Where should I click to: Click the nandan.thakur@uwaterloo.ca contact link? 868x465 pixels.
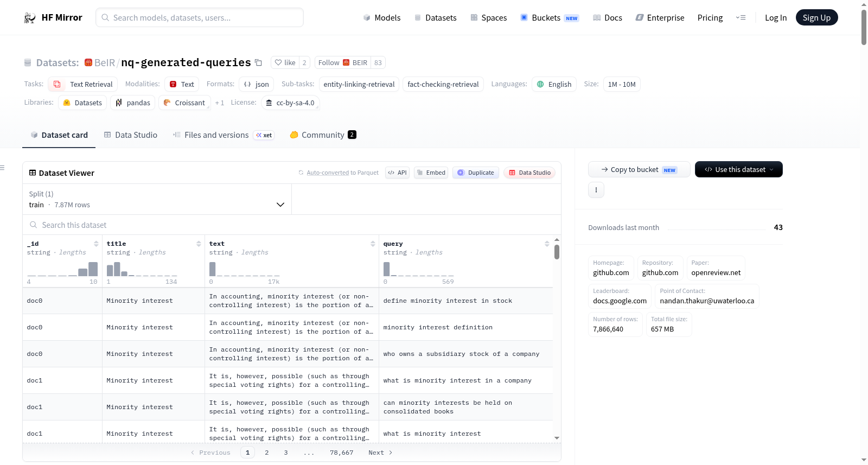[x=707, y=301]
